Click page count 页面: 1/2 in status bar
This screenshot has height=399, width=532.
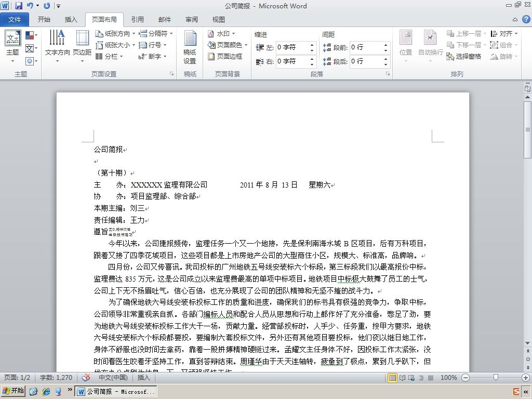point(17,377)
